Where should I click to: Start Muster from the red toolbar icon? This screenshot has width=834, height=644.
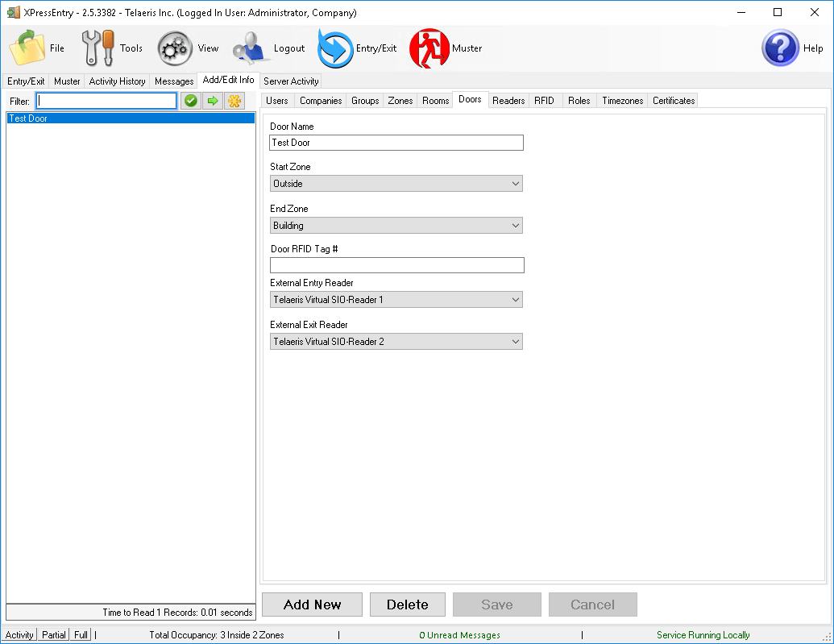pos(429,48)
